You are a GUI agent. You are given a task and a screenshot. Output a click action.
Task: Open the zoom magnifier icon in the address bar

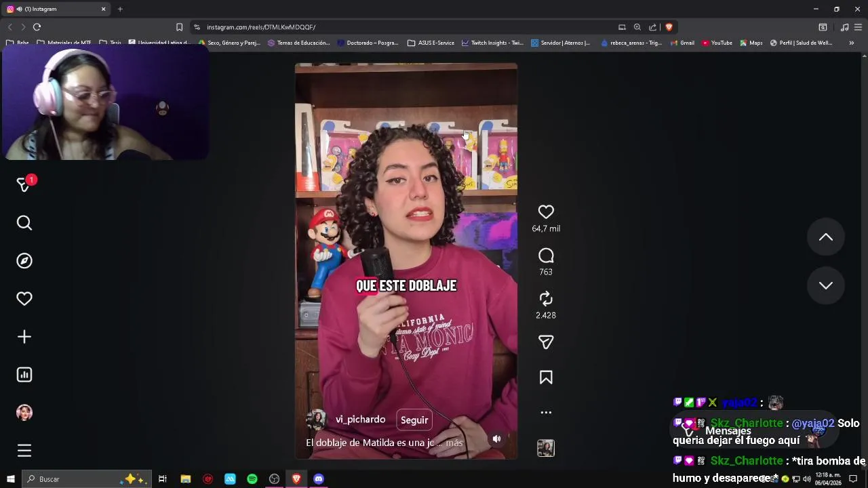pos(637,27)
